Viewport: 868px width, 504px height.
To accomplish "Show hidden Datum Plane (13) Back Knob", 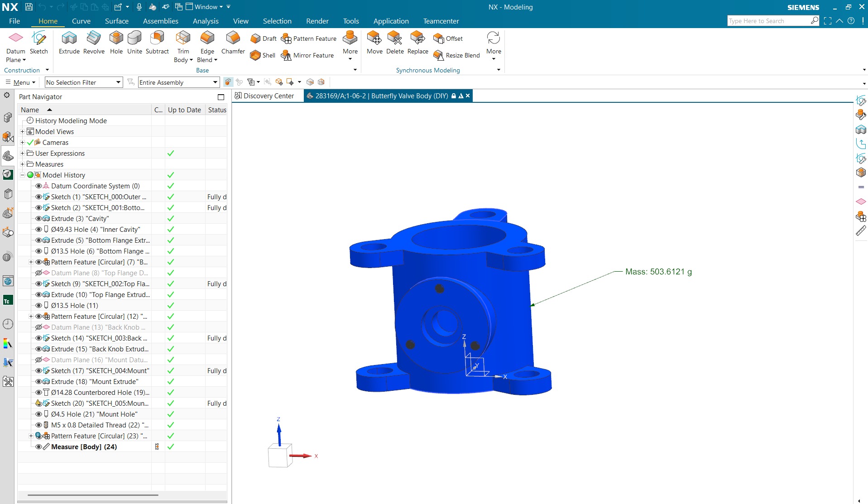I will [x=38, y=327].
